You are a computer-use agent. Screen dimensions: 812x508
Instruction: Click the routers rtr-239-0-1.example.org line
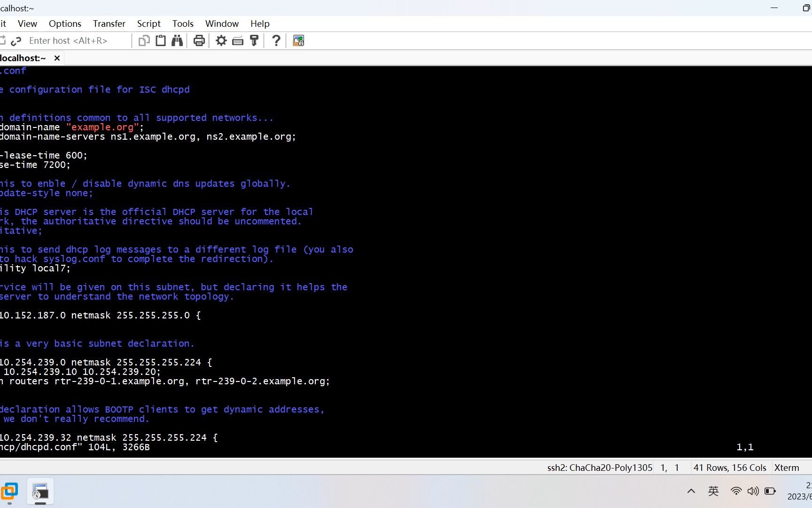[x=165, y=381]
